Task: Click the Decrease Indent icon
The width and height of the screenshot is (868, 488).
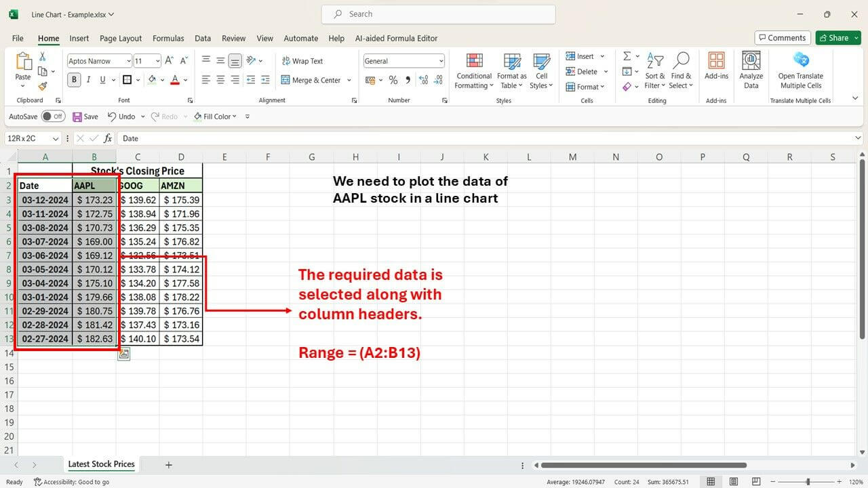Action: tap(252, 80)
